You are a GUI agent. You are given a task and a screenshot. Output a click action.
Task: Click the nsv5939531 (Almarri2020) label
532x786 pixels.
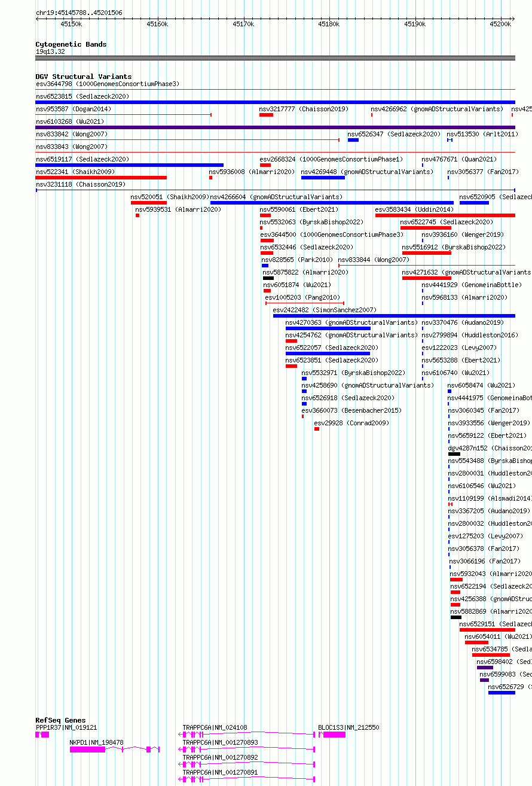178,209
